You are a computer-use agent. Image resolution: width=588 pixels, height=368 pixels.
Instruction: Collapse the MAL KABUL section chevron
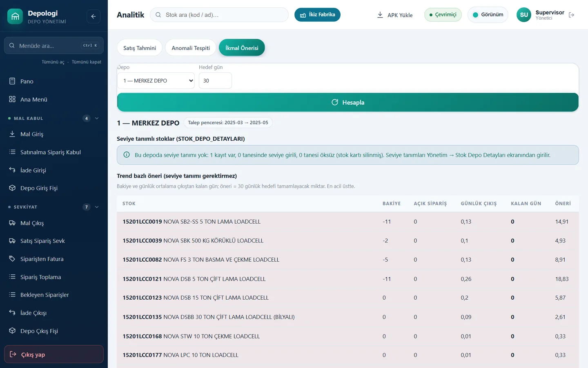97,118
